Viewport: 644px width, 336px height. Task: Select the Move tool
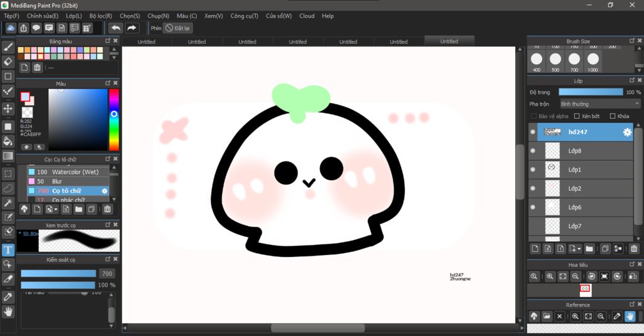(x=8, y=108)
